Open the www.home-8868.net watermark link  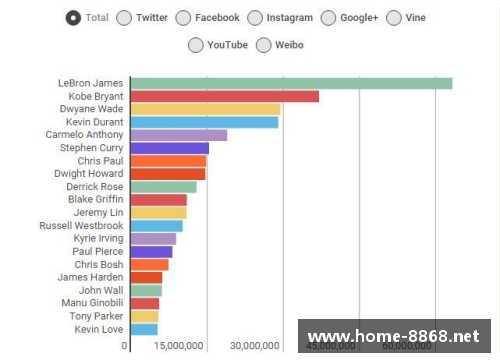394,336
